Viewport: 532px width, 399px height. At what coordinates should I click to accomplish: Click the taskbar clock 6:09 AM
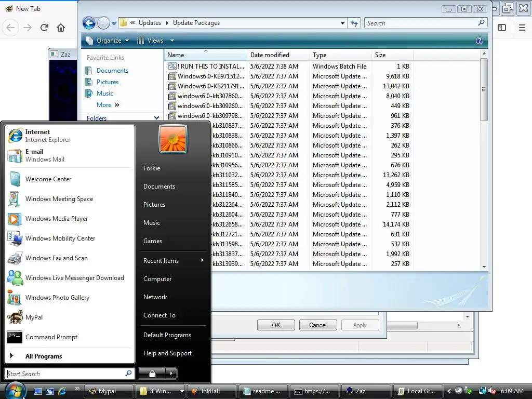(512, 391)
